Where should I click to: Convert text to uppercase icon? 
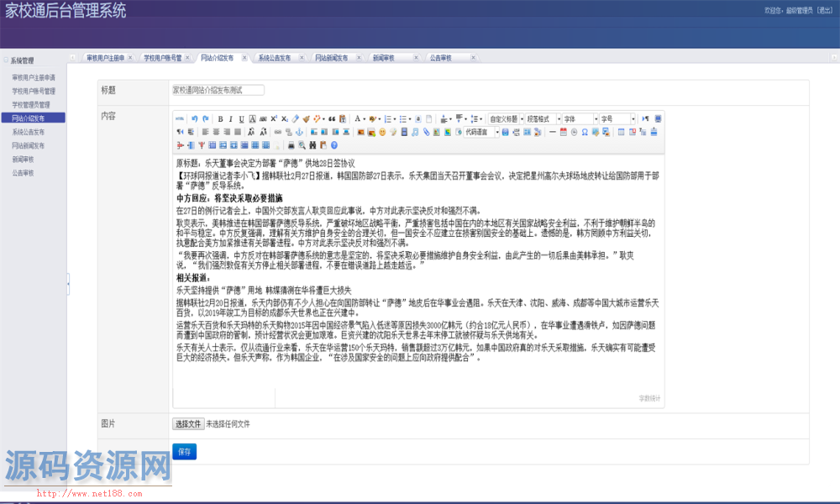click(x=250, y=132)
